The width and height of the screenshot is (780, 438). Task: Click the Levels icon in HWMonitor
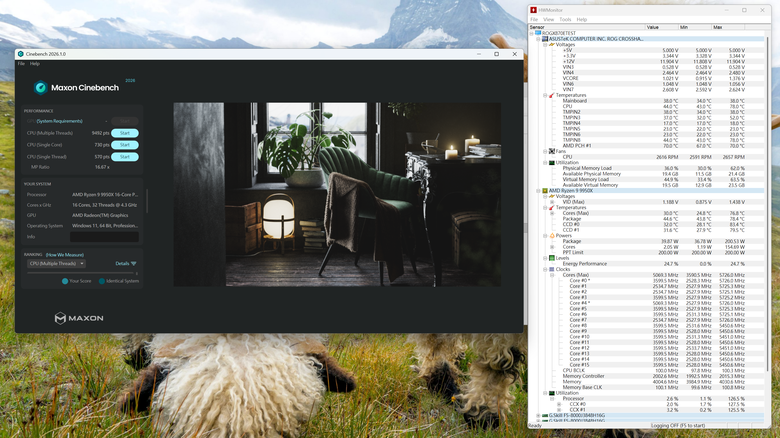552,258
